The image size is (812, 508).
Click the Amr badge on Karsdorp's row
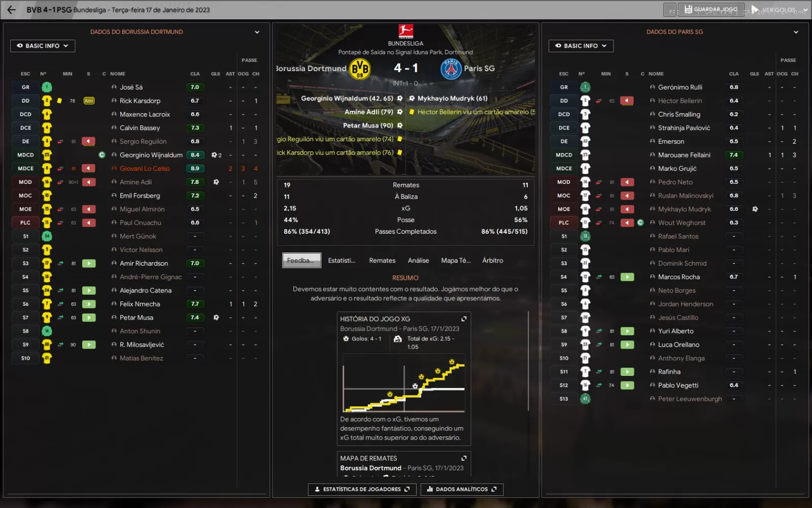click(89, 101)
